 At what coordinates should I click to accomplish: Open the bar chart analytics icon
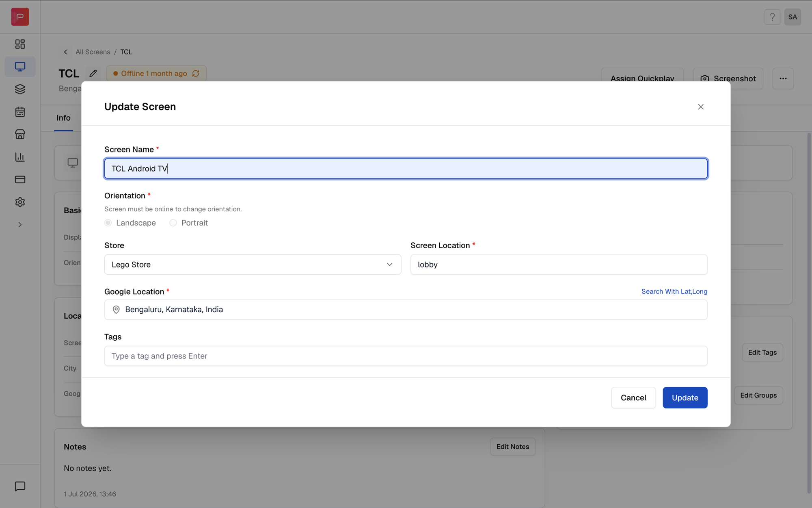pos(20,157)
